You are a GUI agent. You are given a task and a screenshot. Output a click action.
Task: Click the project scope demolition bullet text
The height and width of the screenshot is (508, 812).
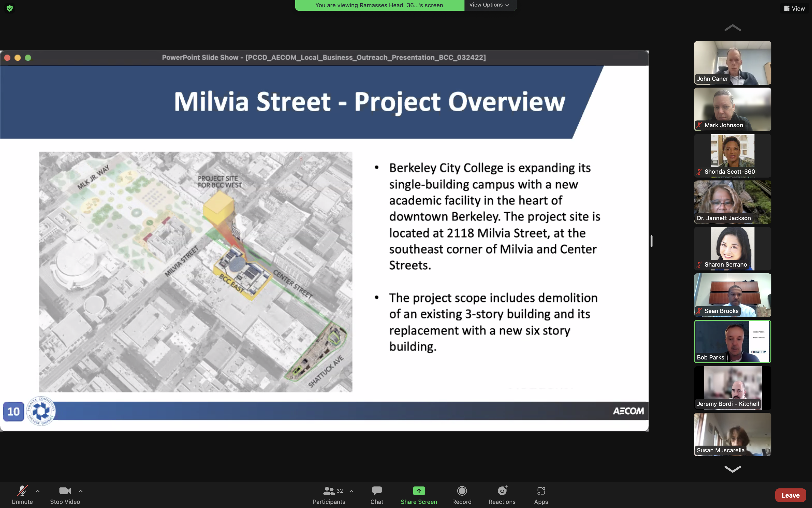pyautogui.click(x=493, y=322)
